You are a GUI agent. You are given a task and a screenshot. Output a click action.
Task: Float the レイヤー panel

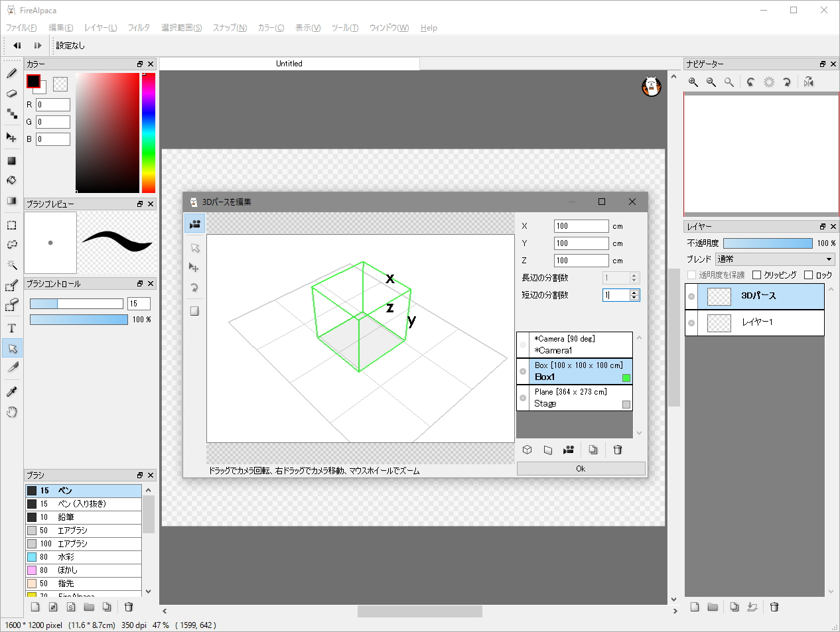(x=823, y=227)
